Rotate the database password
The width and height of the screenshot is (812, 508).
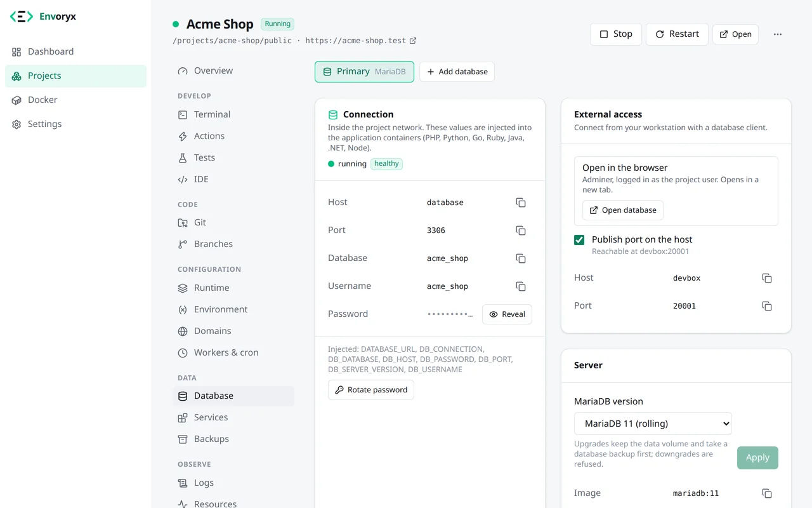click(x=371, y=390)
